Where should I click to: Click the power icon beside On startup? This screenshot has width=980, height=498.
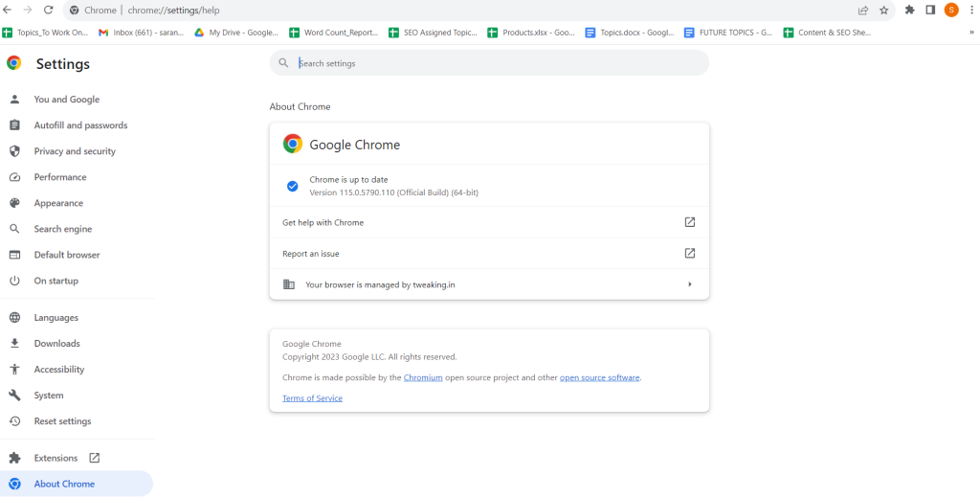point(14,281)
